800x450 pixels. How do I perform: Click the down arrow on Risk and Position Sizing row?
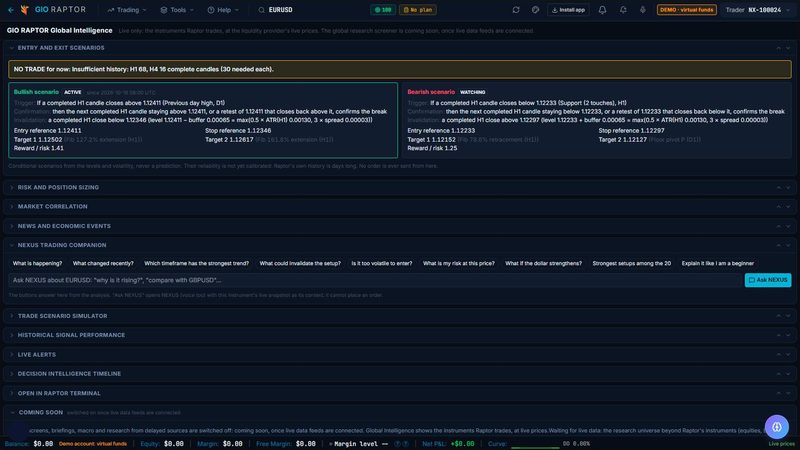(788, 188)
